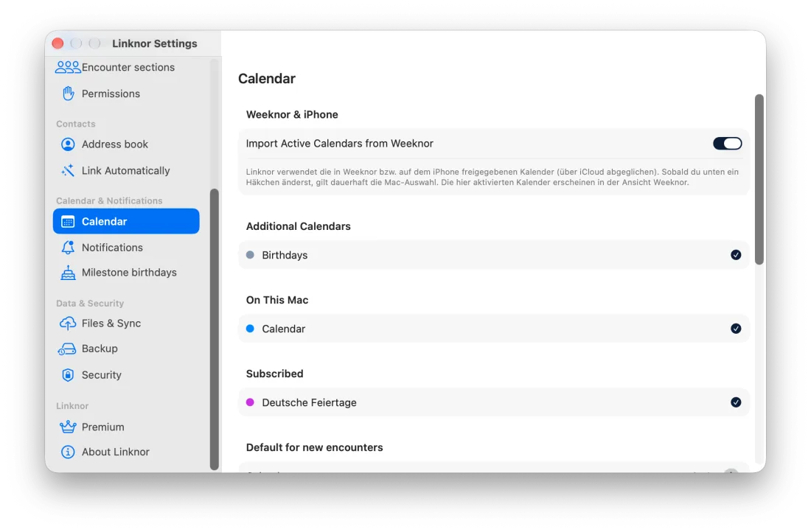Screen dimensions: 811x532
Task: Uncheck the On This Mac Calendar checkmark
Action: pyautogui.click(x=736, y=329)
